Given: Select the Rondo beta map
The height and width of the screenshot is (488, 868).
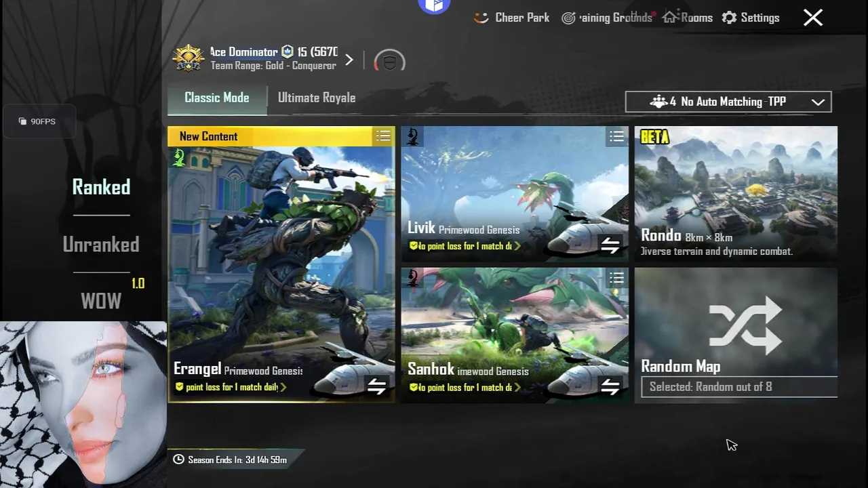Looking at the screenshot, I should pos(736,194).
